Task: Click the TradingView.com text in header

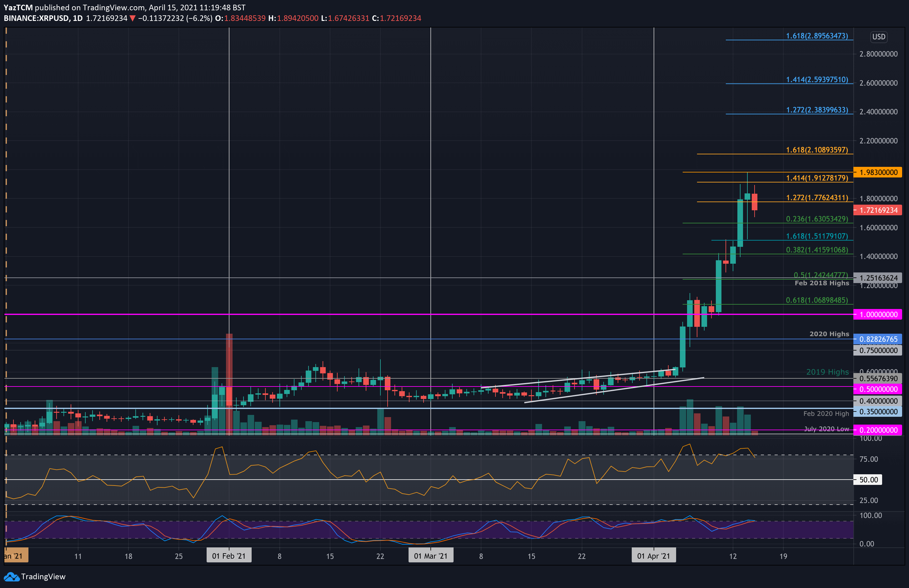Action: pos(114,7)
